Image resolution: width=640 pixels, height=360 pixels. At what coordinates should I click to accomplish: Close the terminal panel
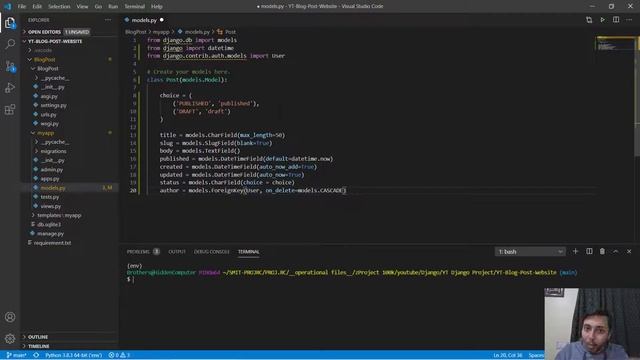pyautogui.click(x=629, y=251)
